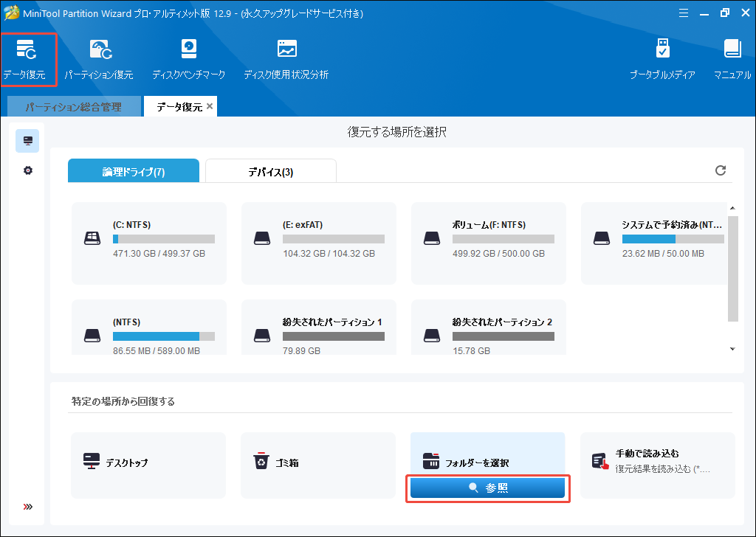Image resolution: width=756 pixels, height=537 pixels.
Task: Click the 471.30 GB / 499.37 GB text
Action: 159,253
